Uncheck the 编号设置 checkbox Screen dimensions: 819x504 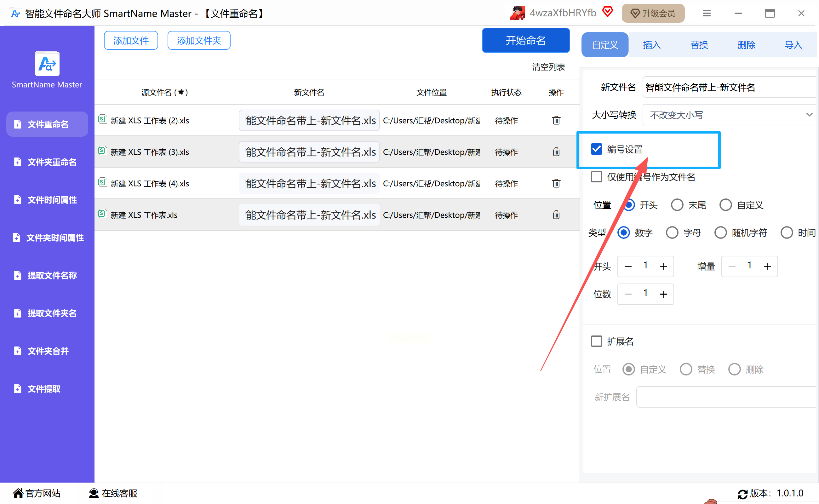pyautogui.click(x=596, y=149)
